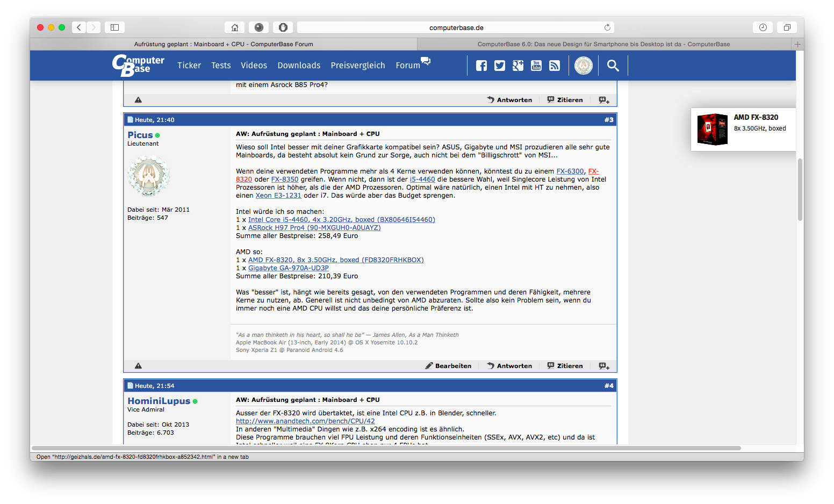Image resolution: width=834 pixels, height=504 pixels.
Task: Show all tabs overview button
Action: 787,27
